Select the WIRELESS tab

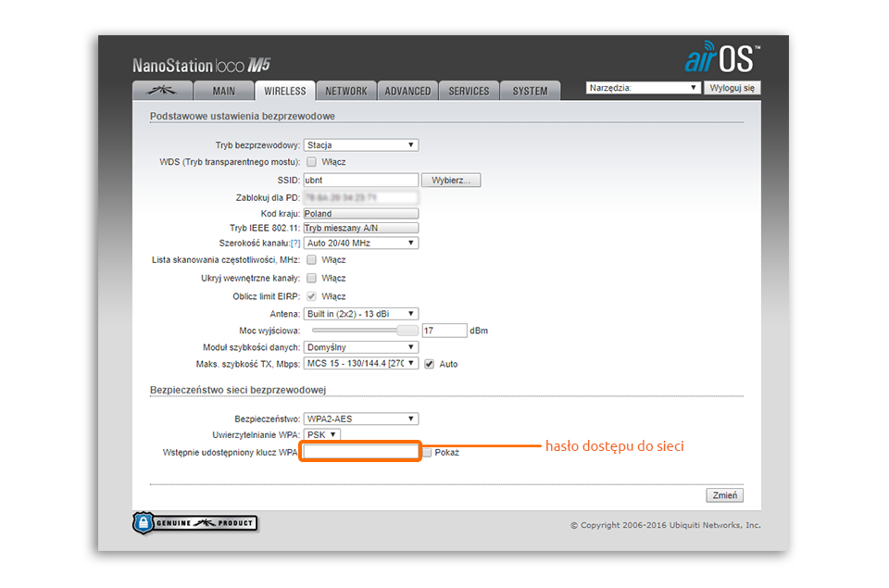point(284,91)
